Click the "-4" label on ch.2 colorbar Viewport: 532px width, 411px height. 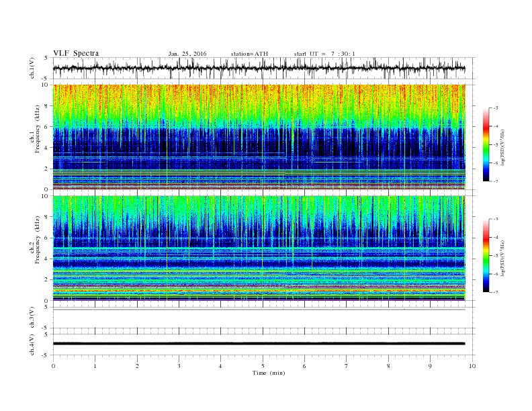tap(496, 237)
